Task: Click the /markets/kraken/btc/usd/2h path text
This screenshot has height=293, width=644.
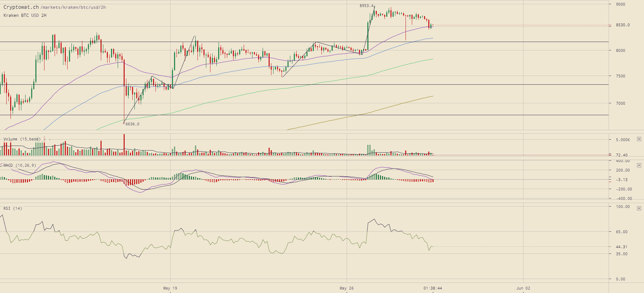Action: tap(73, 7)
